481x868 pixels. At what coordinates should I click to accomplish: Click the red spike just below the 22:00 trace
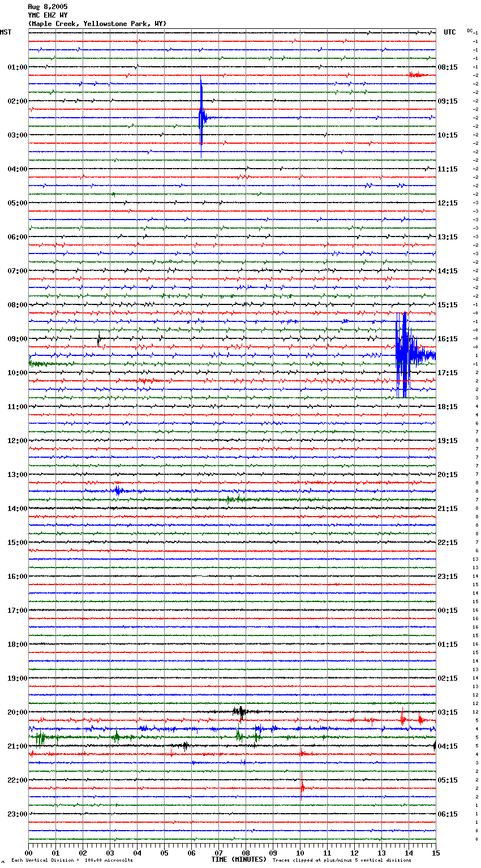coord(302,788)
